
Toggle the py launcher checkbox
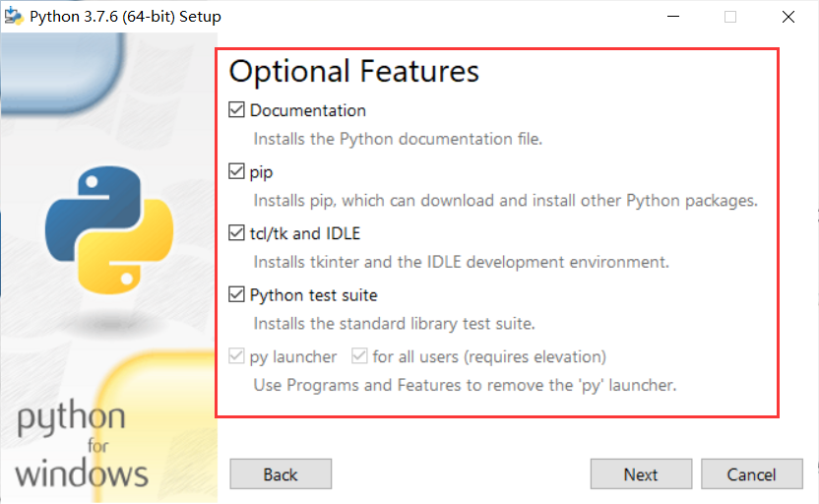236,356
